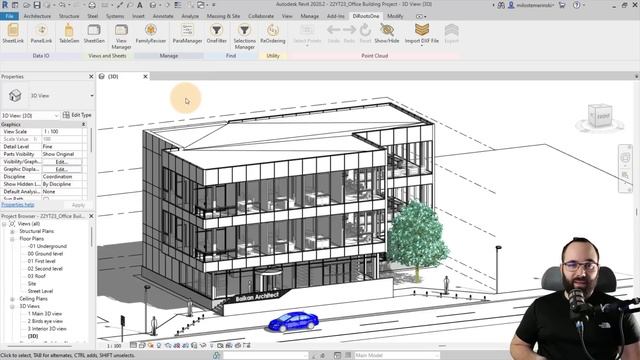Collapse the 3D Views node
This screenshot has height=360, width=640.
pyautogui.click(x=12, y=306)
